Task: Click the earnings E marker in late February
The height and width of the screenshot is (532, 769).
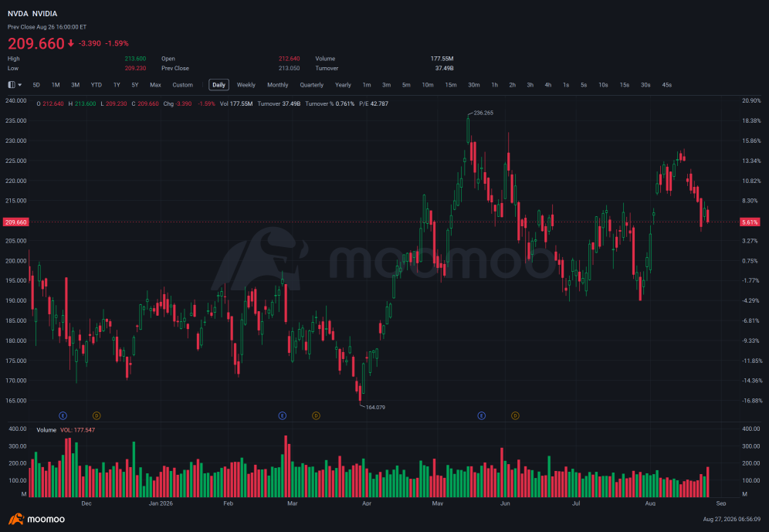Action: tap(283, 415)
